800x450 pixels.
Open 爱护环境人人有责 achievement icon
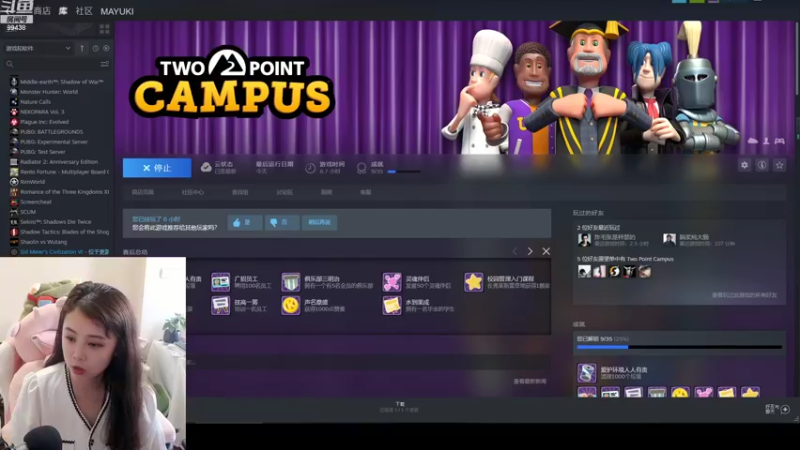click(x=587, y=373)
